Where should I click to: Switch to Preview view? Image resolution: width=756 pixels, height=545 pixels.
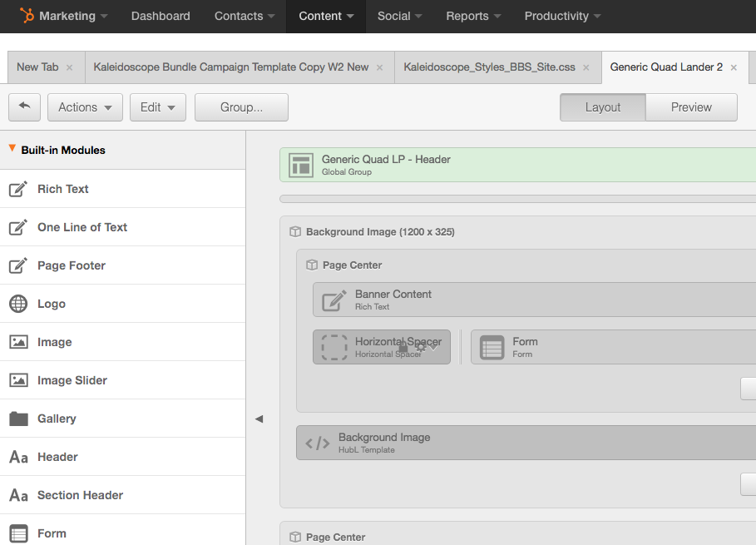(x=691, y=107)
